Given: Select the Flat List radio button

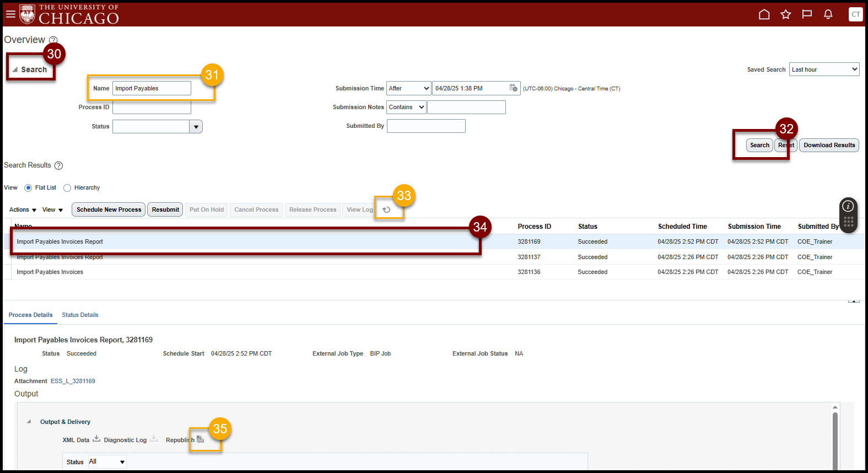Looking at the screenshot, I should (x=28, y=188).
